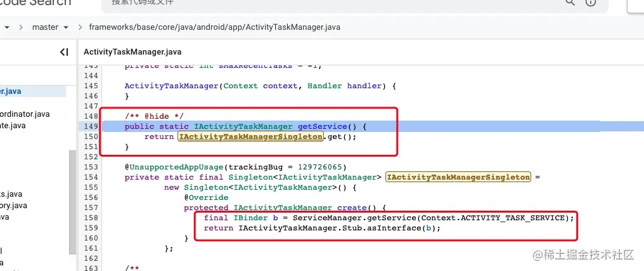Open ory.java in the file tree

(x=13, y=206)
